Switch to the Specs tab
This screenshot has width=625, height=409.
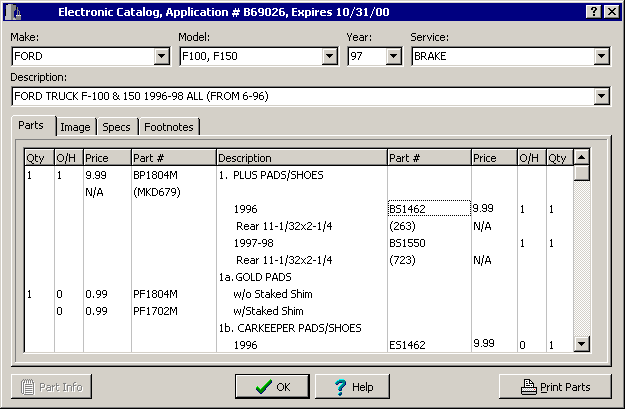116,127
